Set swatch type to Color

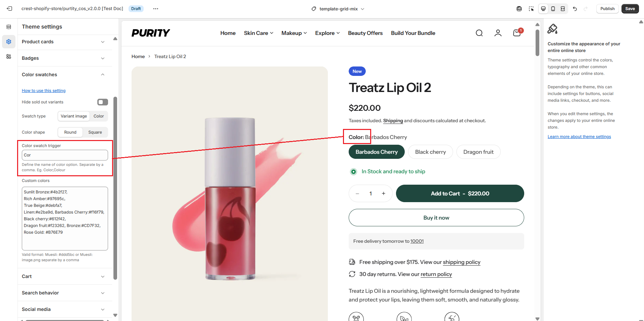pos(99,116)
